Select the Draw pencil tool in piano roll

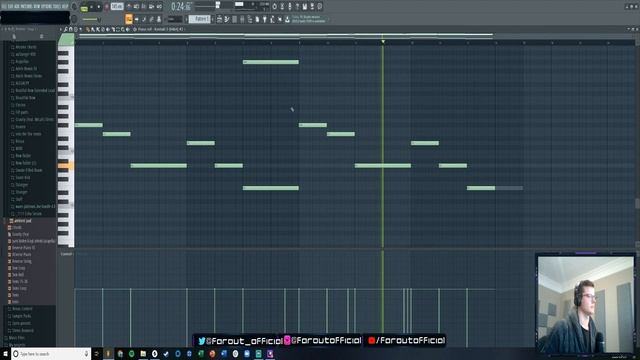88,29
